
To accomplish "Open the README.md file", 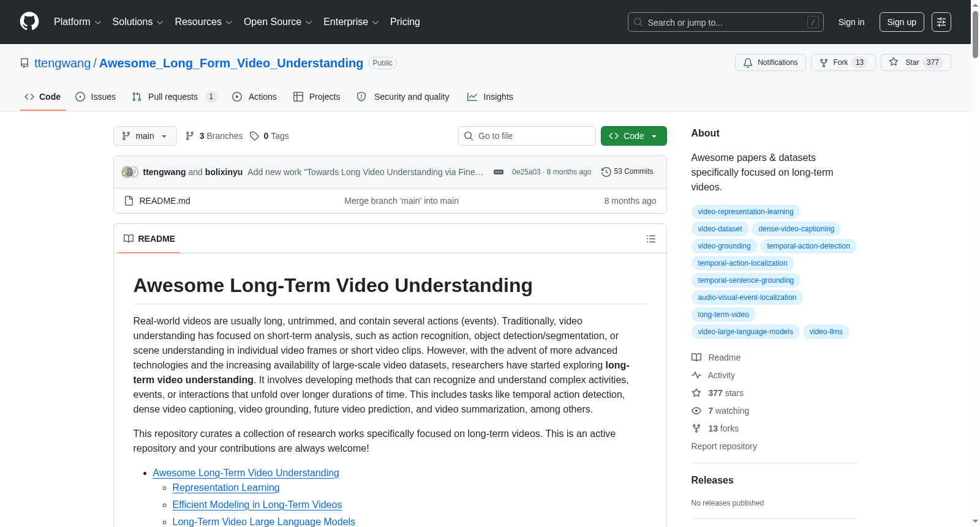I will (x=165, y=201).
